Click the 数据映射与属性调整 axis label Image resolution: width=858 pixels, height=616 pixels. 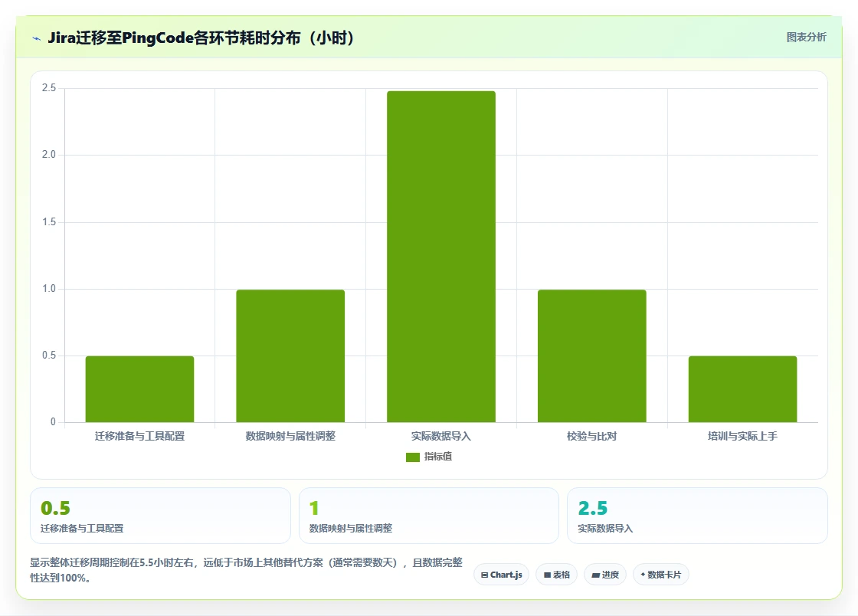pyautogui.click(x=290, y=436)
